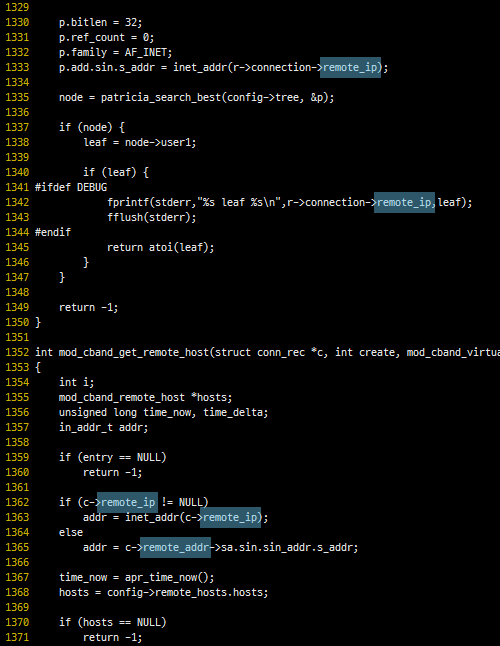The height and width of the screenshot is (646, 500).
Task: Click 'if (hosts == NULL)' on line 1370
Action: click(112, 623)
